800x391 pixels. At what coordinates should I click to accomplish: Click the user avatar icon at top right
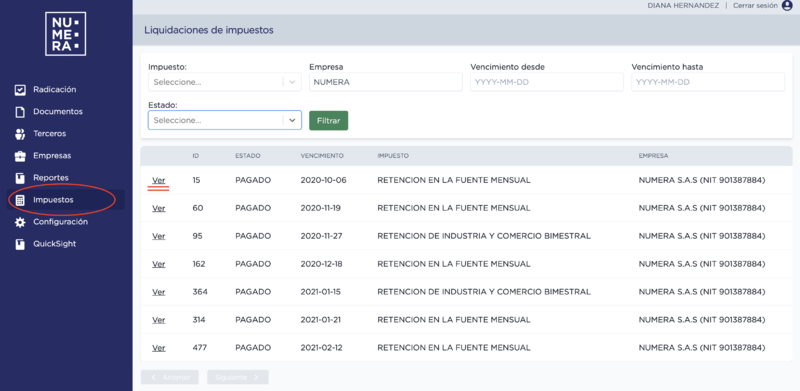(787, 6)
